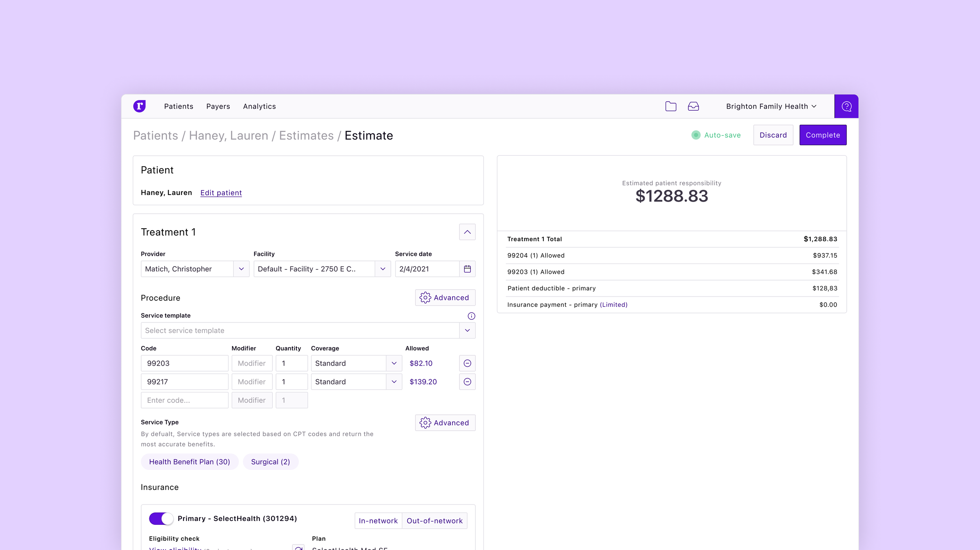Click the help question mark icon
980x550 pixels.
pos(846,106)
